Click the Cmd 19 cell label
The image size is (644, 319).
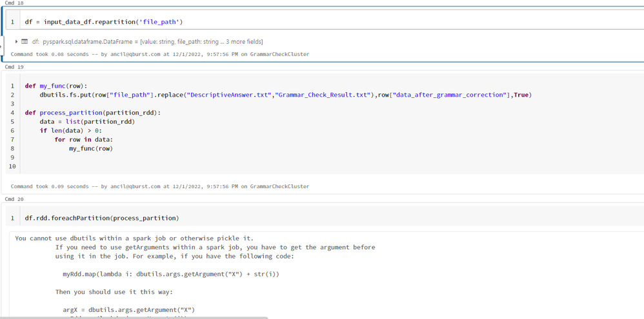point(14,67)
